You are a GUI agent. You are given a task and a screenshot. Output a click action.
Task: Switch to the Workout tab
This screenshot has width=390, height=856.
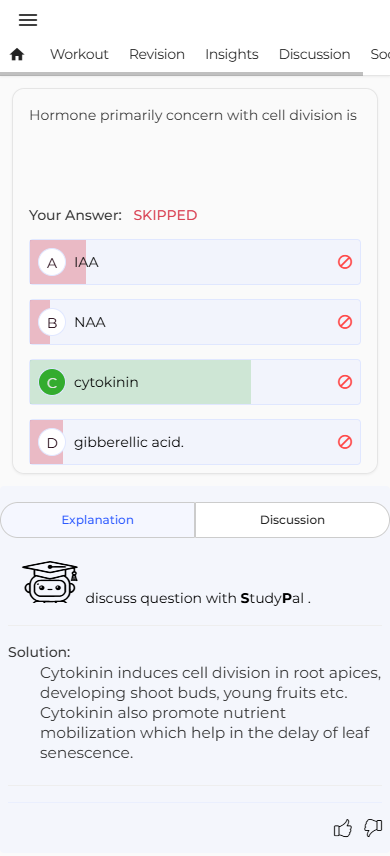coord(79,54)
